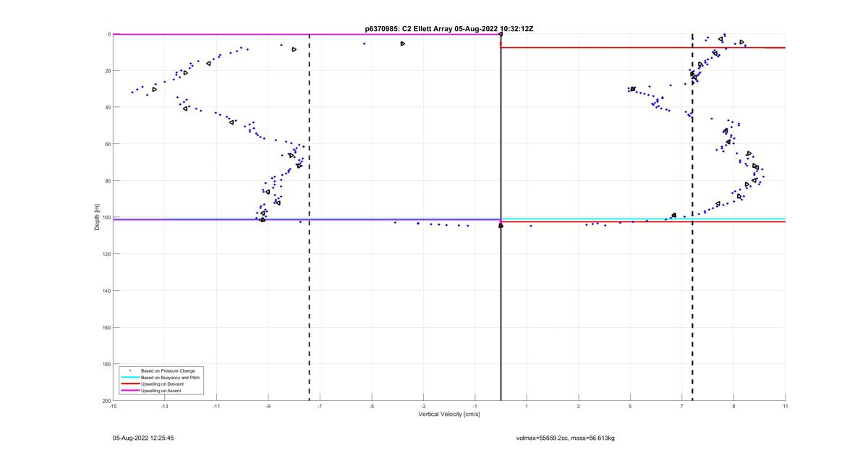Click the y-axis tick label '40'
The width and height of the screenshot is (868, 450).
coord(107,107)
